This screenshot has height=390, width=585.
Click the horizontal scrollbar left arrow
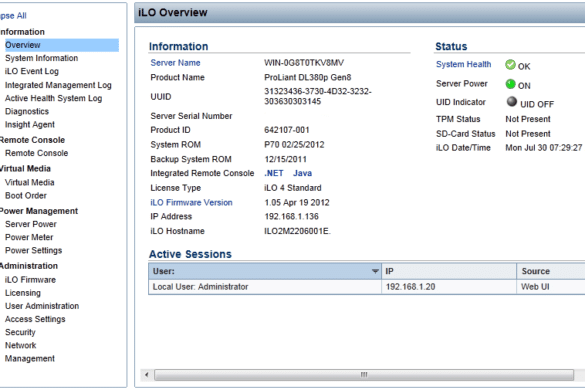coord(147,375)
